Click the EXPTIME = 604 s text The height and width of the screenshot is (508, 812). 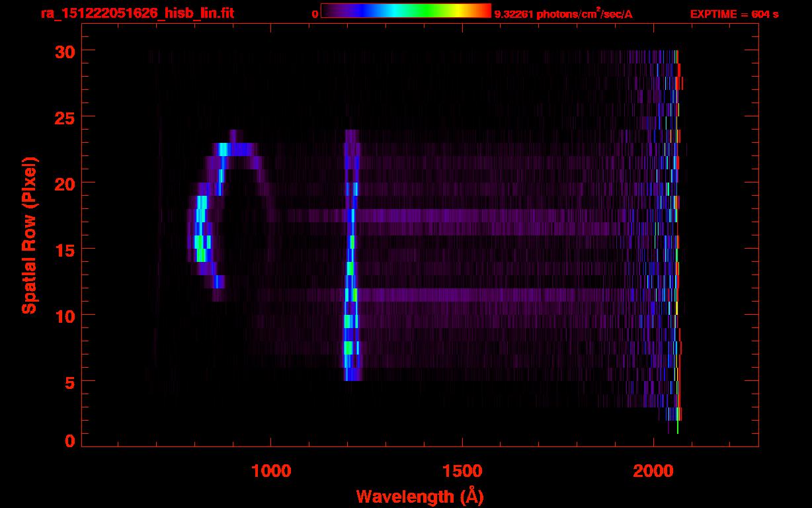pyautogui.click(x=734, y=14)
